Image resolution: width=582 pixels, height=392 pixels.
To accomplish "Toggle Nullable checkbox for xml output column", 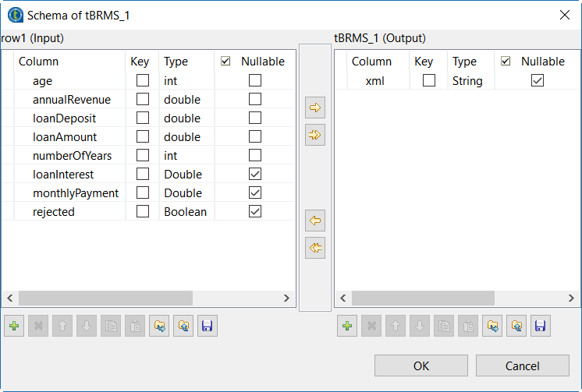I will coord(537,80).
